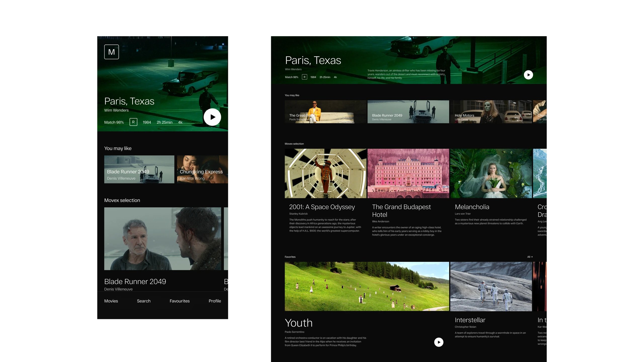This screenshot has width=644, height=362.
Task: Open the Holy Motors thumbnail
Action: [x=491, y=112]
